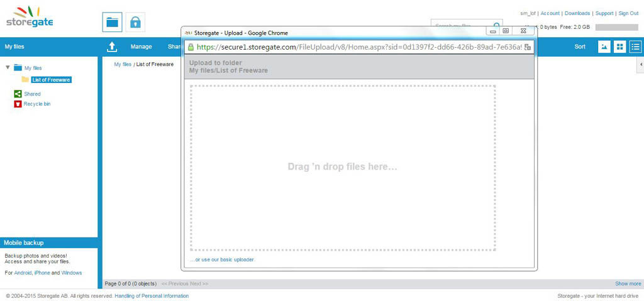Click the Previous page link

(x=175, y=284)
